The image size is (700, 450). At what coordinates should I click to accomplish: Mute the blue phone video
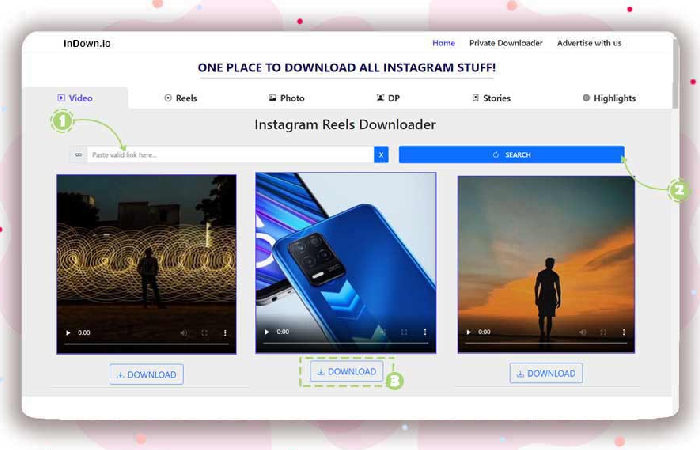click(x=383, y=332)
